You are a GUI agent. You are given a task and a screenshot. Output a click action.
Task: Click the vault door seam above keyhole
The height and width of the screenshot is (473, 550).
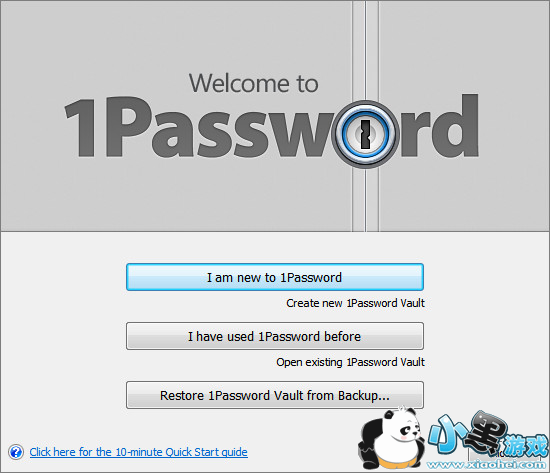click(365, 51)
